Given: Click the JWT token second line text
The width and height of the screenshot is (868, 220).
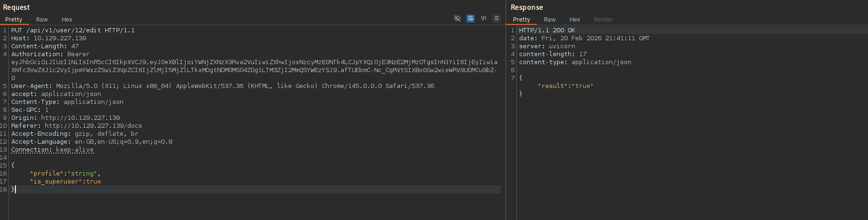Looking at the screenshot, I should 254,70.
